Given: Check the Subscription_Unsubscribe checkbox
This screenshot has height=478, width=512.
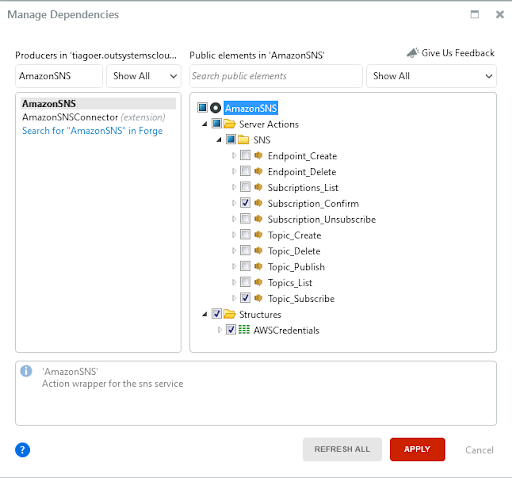Looking at the screenshot, I should pos(245,219).
